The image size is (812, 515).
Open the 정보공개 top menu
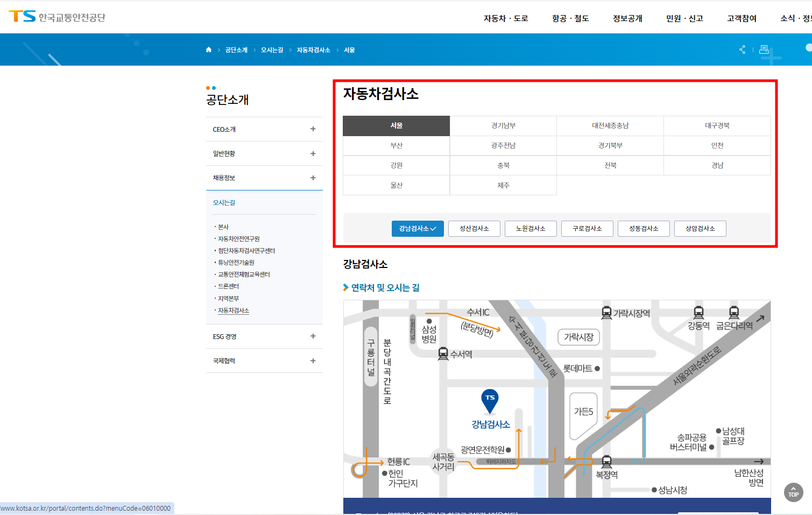pos(627,18)
